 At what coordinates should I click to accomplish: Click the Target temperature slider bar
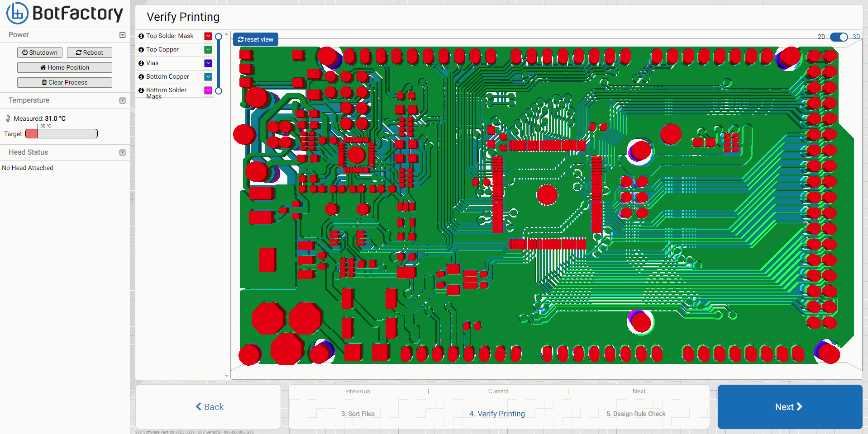[62, 134]
